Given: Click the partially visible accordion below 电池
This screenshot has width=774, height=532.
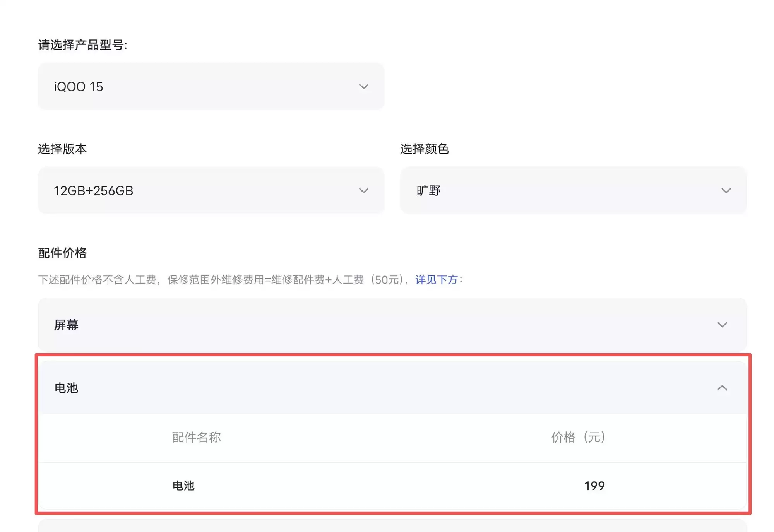Looking at the screenshot, I should 392,526.
